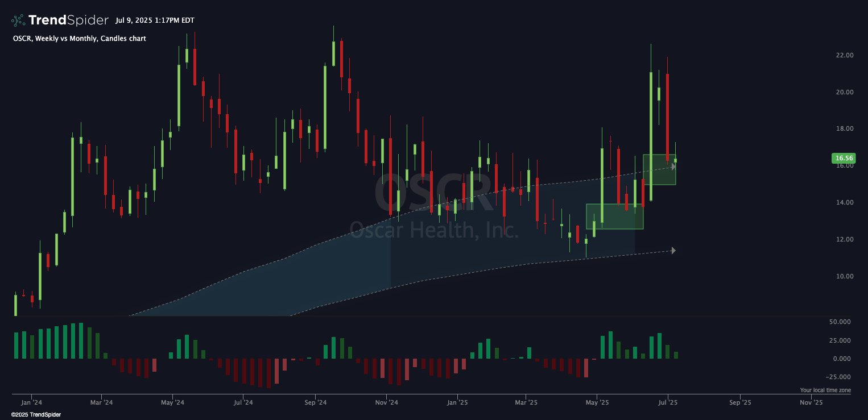Click the ©2025 TrendSpider copyright text

36,415
